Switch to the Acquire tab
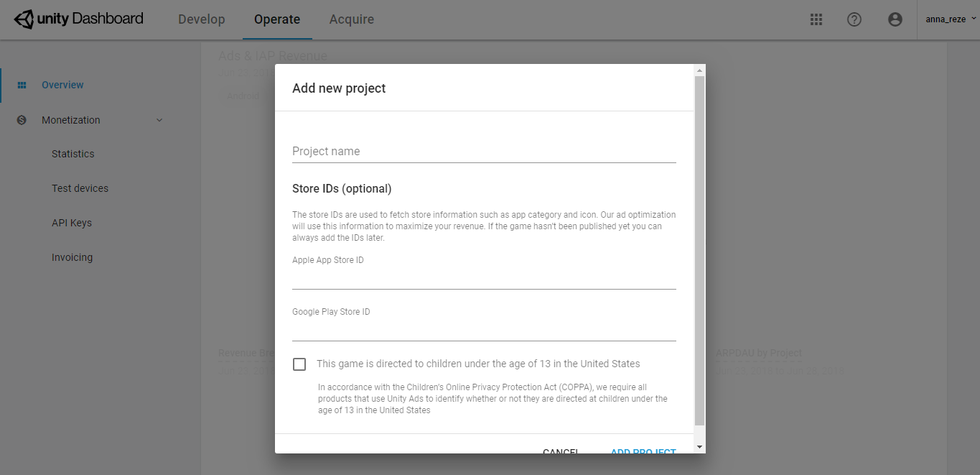The width and height of the screenshot is (980, 475). [351, 19]
